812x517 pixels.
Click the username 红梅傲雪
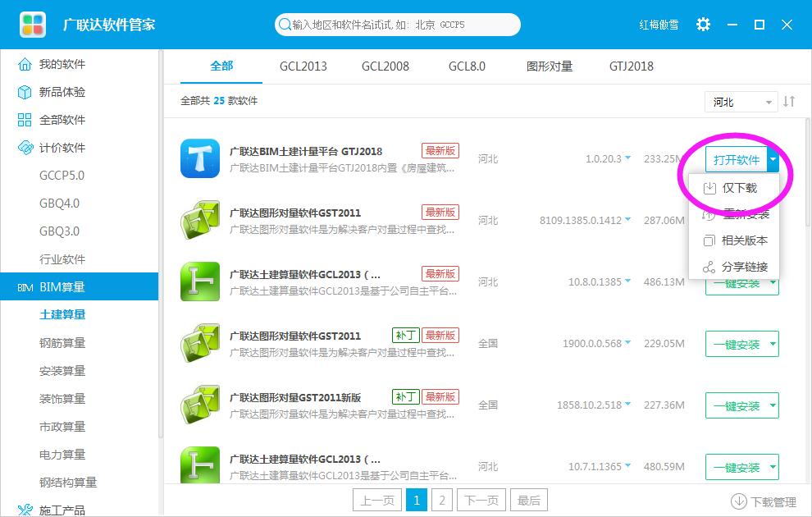tap(659, 25)
